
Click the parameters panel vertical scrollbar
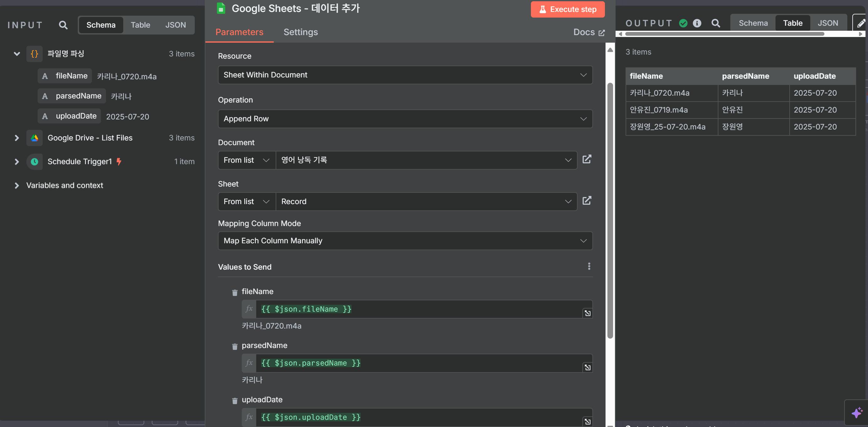610,210
